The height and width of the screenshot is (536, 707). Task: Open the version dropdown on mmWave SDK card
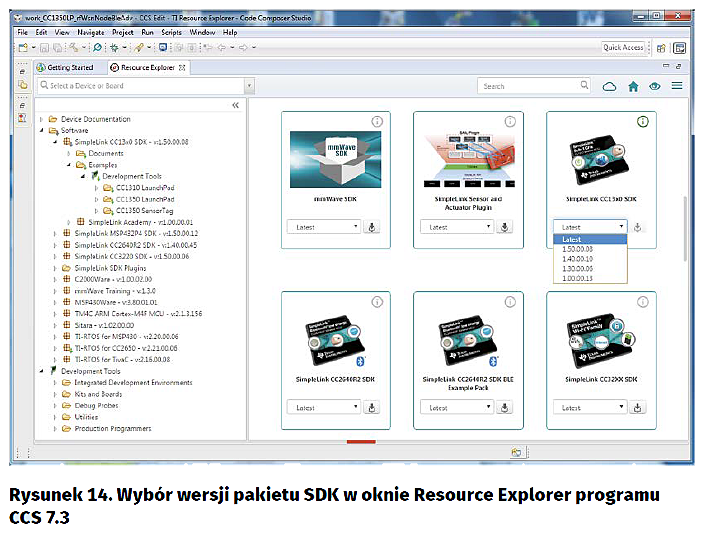point(324,227)
